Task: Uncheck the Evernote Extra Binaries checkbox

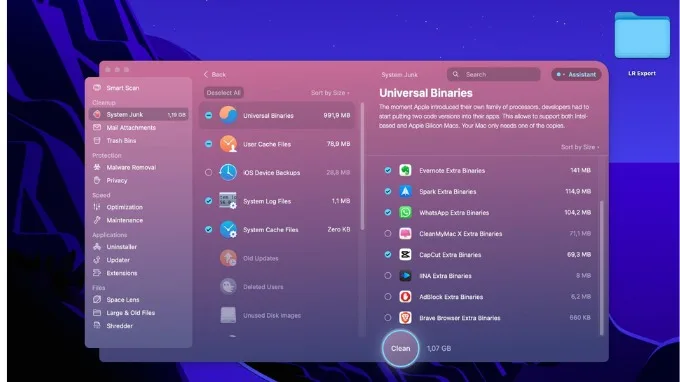Action: point(388,170)
